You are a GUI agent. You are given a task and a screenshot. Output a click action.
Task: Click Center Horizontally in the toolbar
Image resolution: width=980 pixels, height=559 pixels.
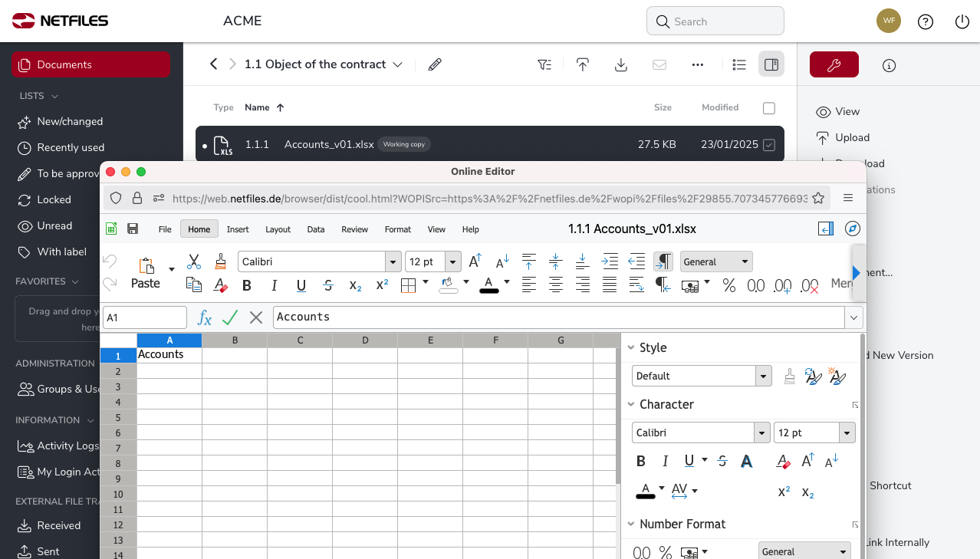pyautogui.click(x=556, y=285)
